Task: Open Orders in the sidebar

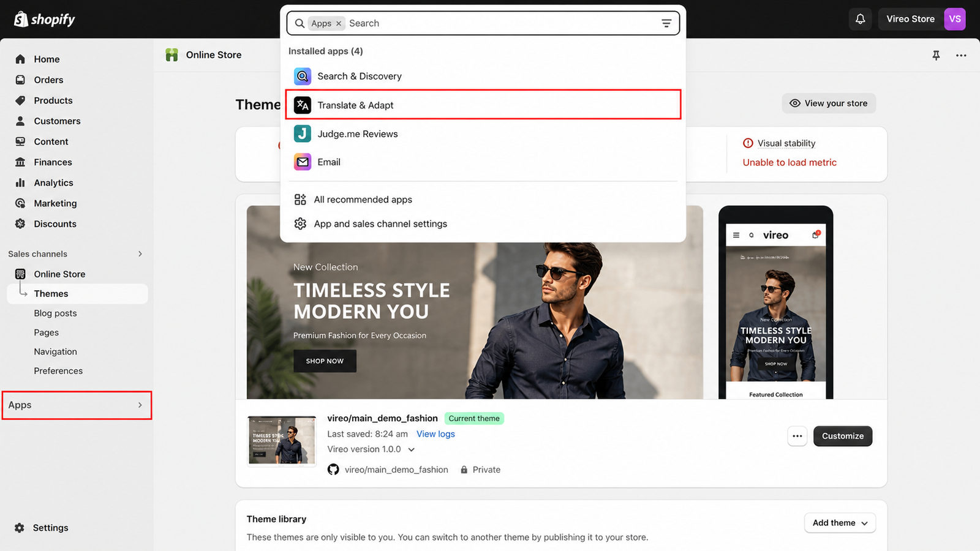Action: coord(77,80)
